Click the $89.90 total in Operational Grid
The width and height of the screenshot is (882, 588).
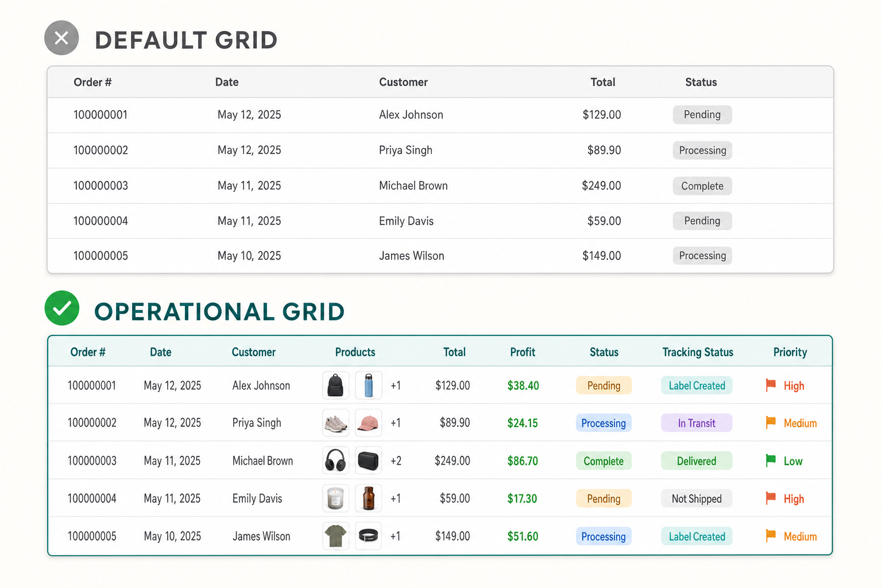[455, 423]
